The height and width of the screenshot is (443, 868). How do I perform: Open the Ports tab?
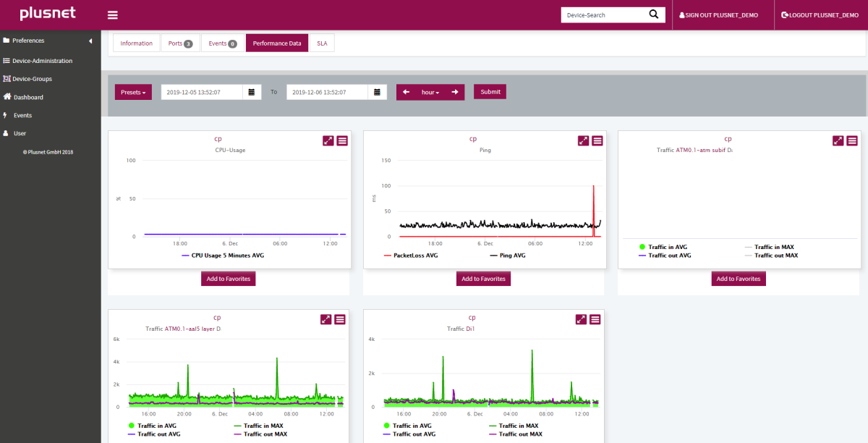pos(179,43)
